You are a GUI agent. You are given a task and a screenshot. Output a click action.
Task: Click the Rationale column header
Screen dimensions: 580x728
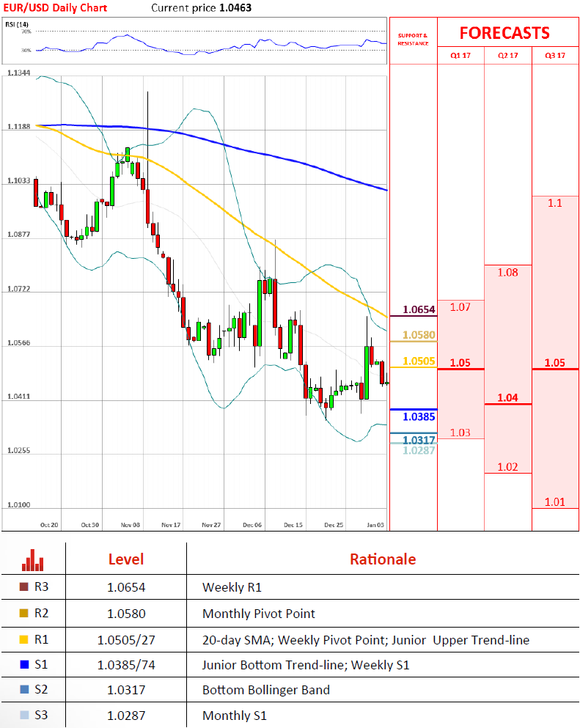click(383, 559)
